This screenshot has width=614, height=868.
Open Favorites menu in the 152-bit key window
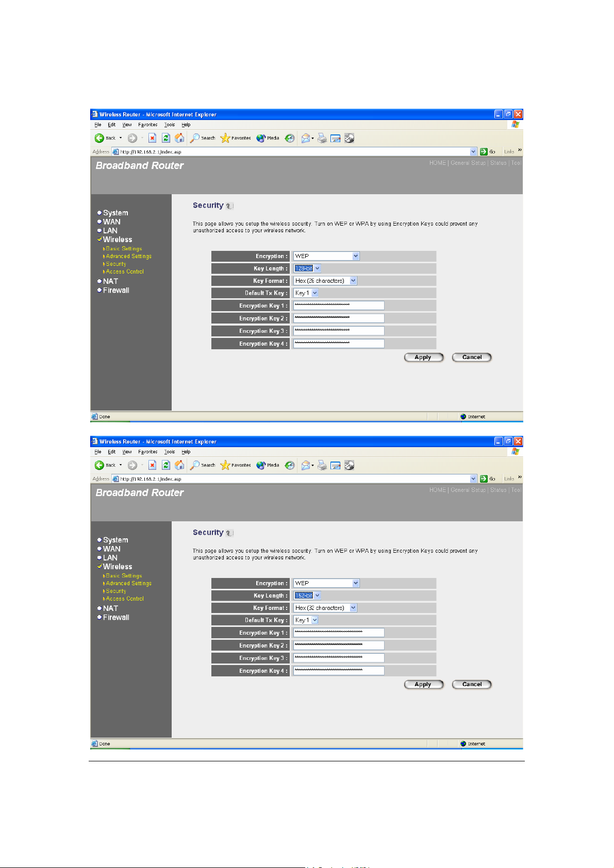click(148, 452)
